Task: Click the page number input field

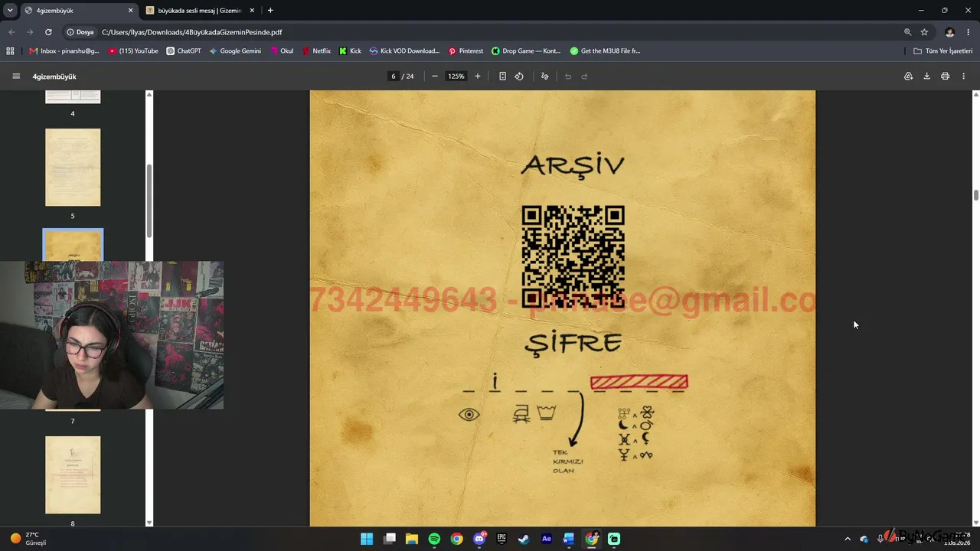Action: click(394, 77)
